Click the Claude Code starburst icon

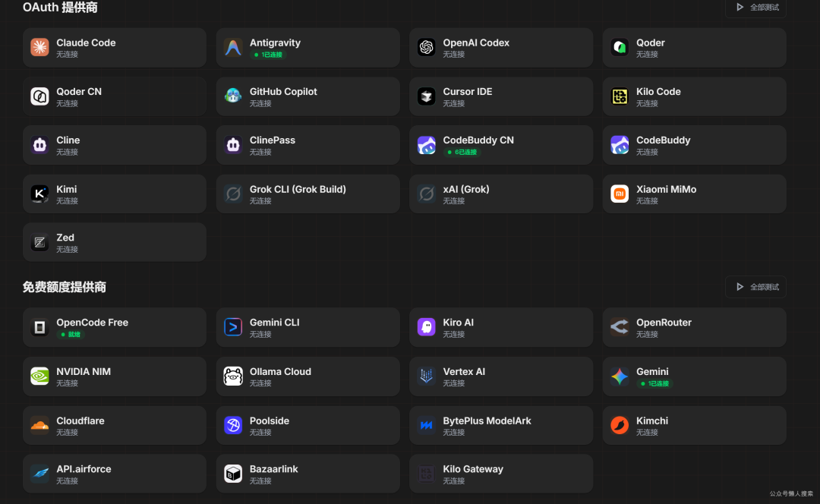coord(39,47)
